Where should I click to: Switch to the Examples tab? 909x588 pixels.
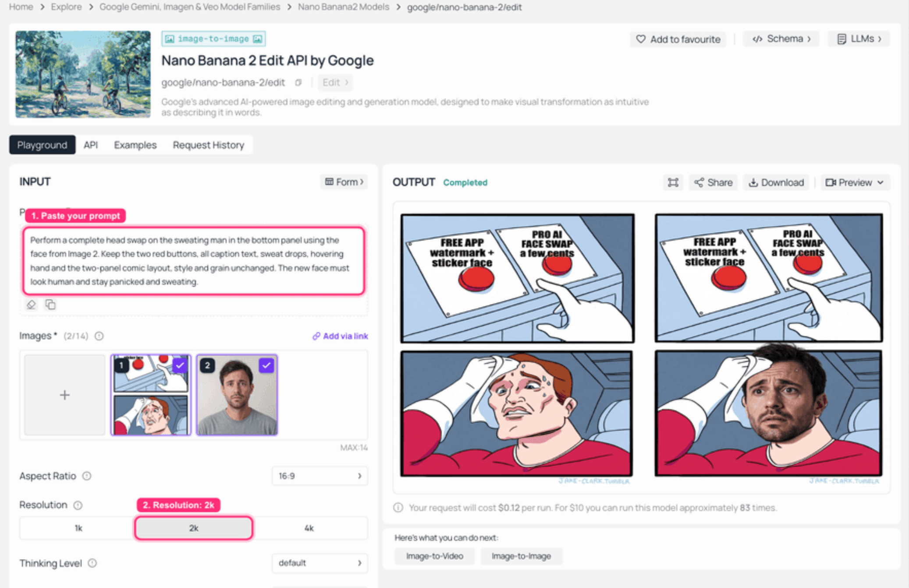coord(135,145)
